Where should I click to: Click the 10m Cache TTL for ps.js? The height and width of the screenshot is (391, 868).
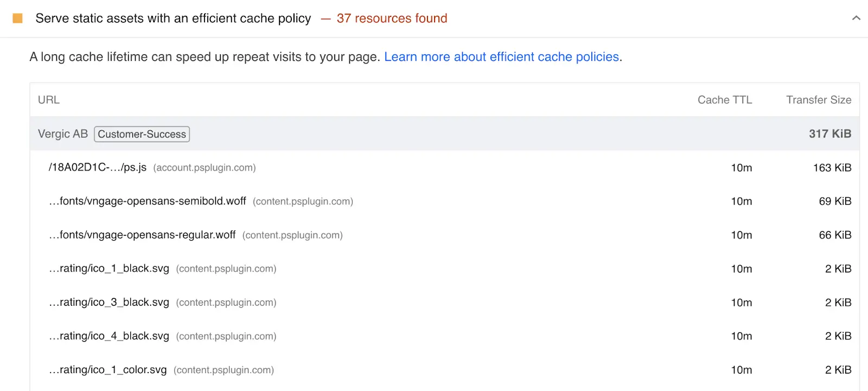click(x=742, y=168)
